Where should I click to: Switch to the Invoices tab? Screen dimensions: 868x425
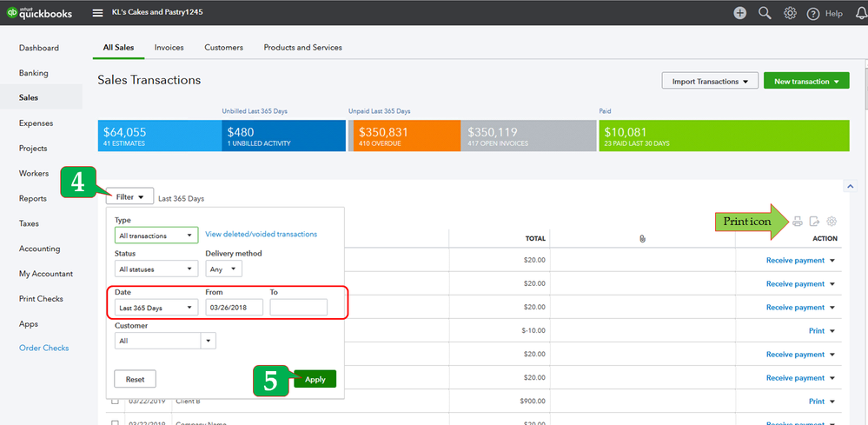point(169,47)
